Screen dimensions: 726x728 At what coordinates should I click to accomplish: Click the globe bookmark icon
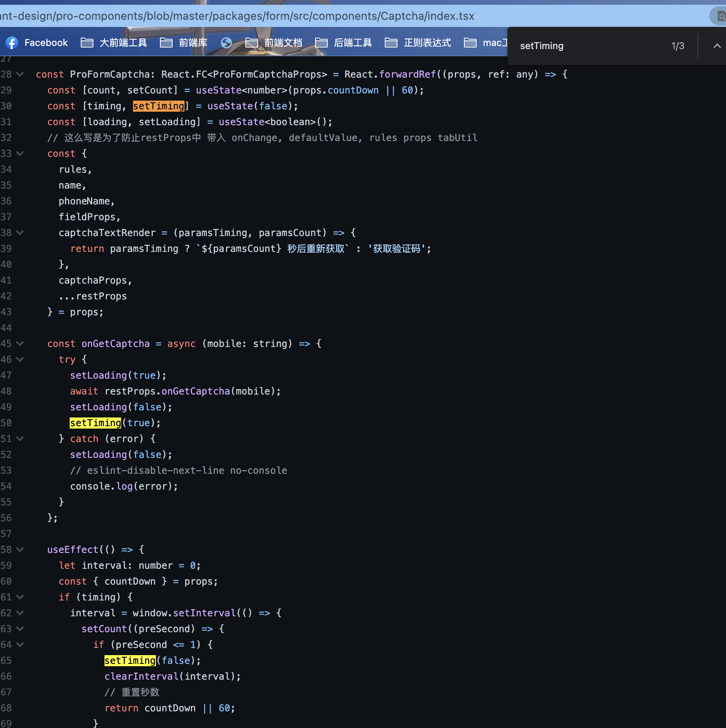click(226, 43)
